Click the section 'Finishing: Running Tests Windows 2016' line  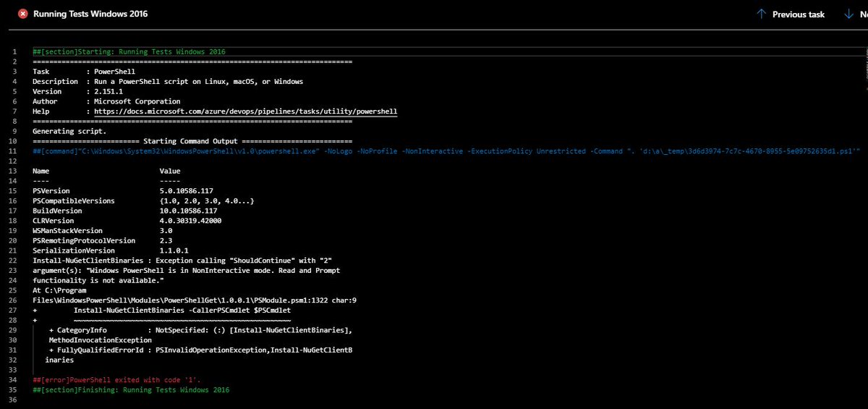pyautogui.click(x=131, y=389)
